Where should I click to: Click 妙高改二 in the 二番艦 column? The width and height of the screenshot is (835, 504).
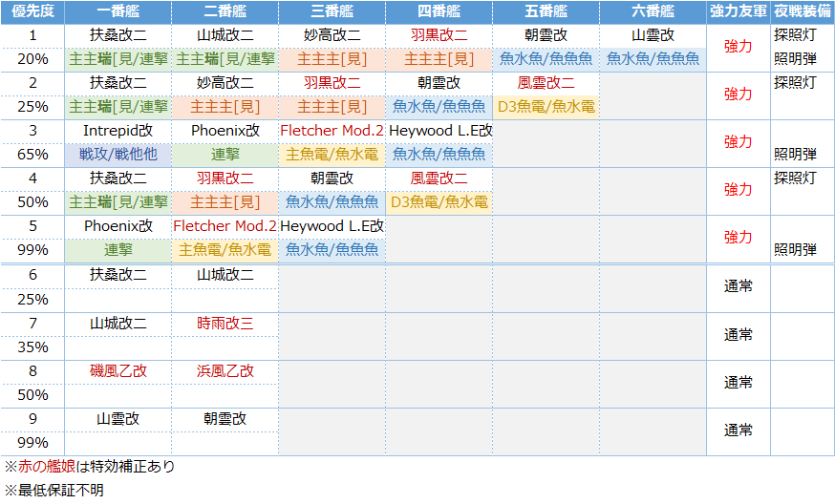pyautogui.click(x=225, y=83)
